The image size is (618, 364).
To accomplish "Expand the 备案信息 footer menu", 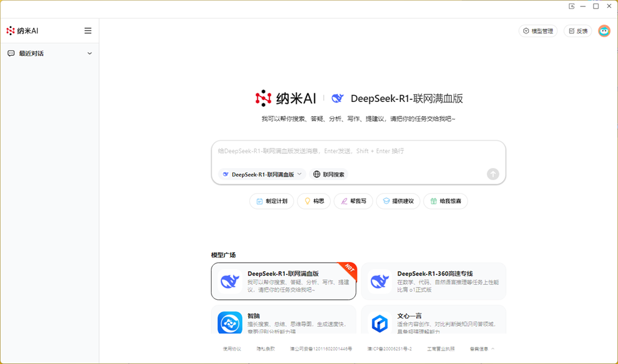I will tap(482, 349).
